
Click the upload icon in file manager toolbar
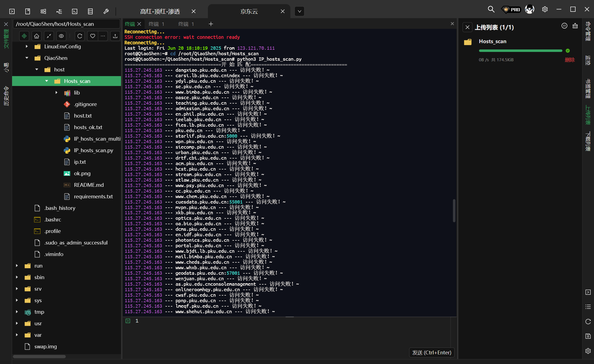(x=115, y=36)
